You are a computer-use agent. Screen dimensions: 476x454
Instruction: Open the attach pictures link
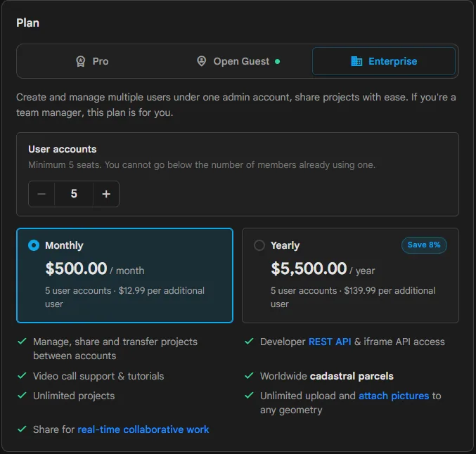point(394,396)
